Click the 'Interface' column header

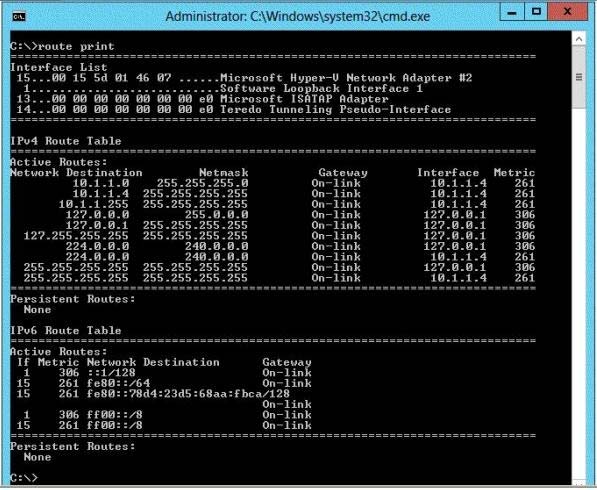pyautogui.click(x=448, y=173)
